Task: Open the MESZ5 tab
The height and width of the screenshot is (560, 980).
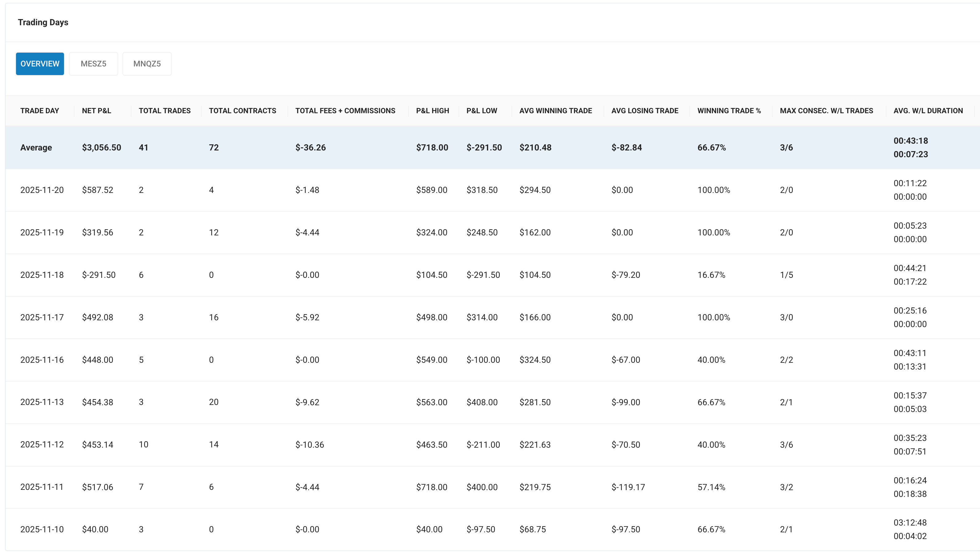Action: [94, 64]
